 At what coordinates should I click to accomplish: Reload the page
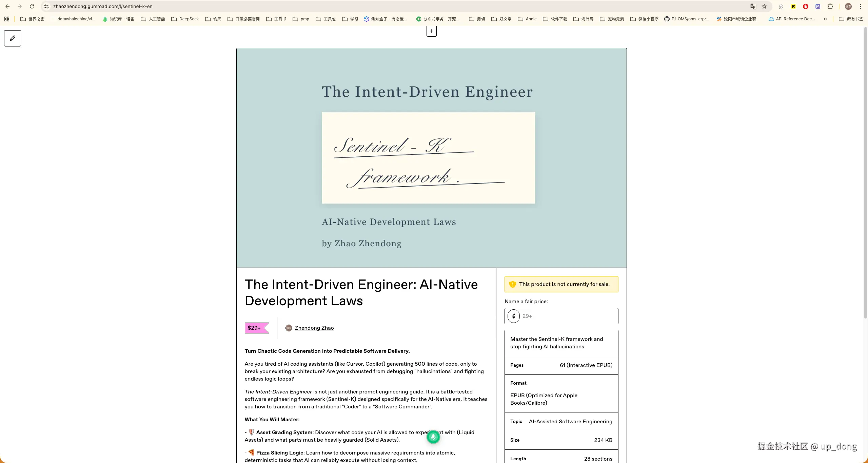point(32,6)
